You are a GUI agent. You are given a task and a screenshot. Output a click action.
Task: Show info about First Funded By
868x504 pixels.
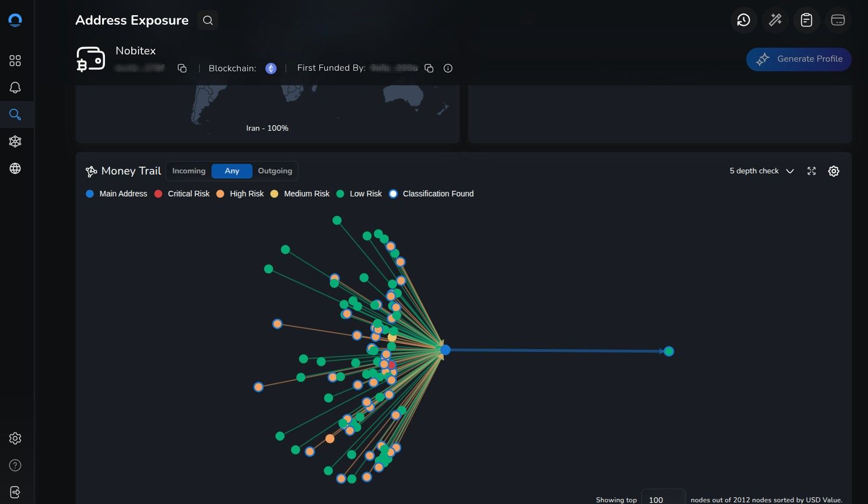(448, 68)
